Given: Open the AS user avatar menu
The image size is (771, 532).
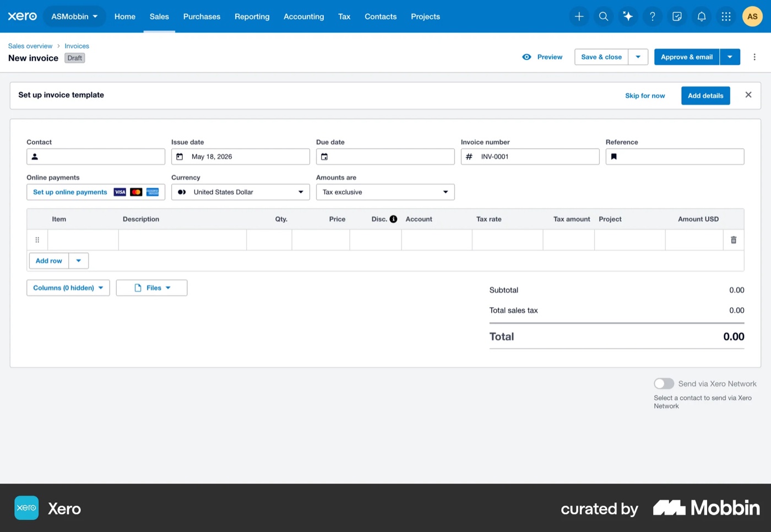Looking at the screenshot, I should [x=752, y=17].
